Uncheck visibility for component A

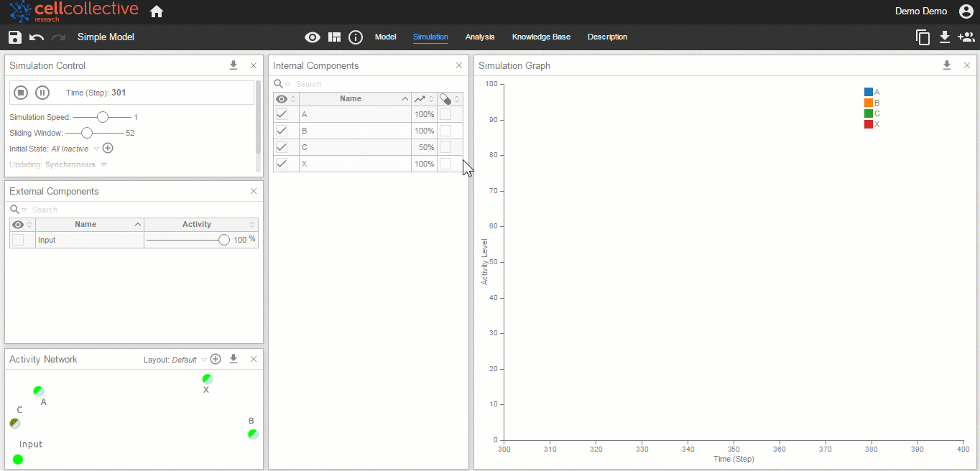tap(282, 114)
